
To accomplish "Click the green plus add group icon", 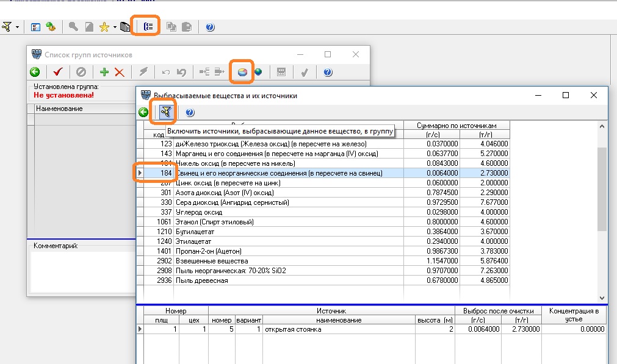I will [x=104, y=72].
